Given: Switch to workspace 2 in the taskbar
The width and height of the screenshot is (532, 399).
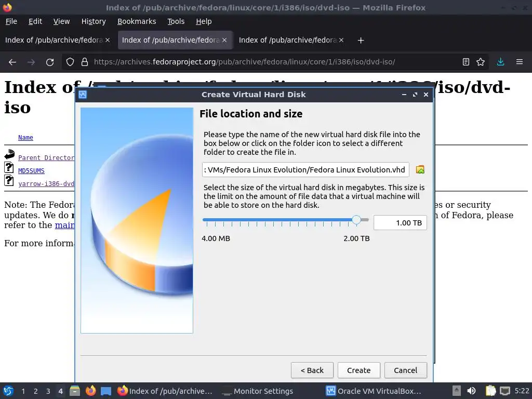Looking at the screenshot, I should tap(36, 391).
